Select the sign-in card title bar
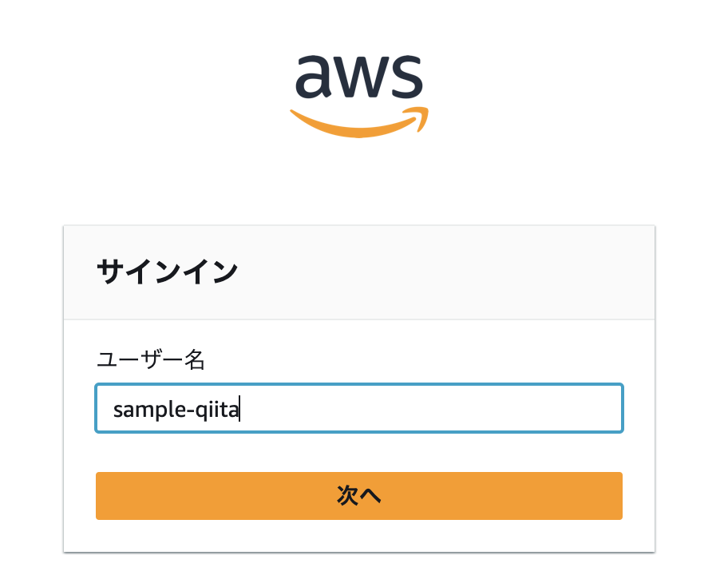 pyautogui.click(x=359, y=272)
